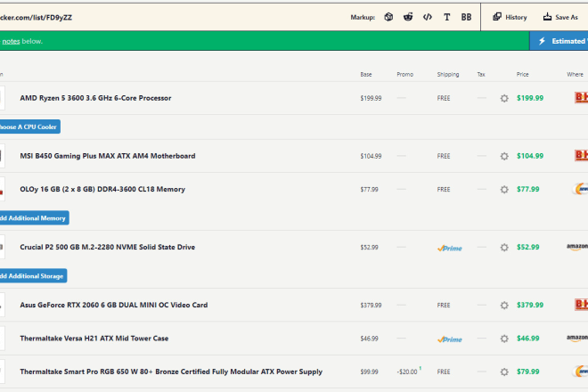This screenshot has width=588, height=392.
Task: Open price settings gear for Versa H21 case
Action: [504, 339]
